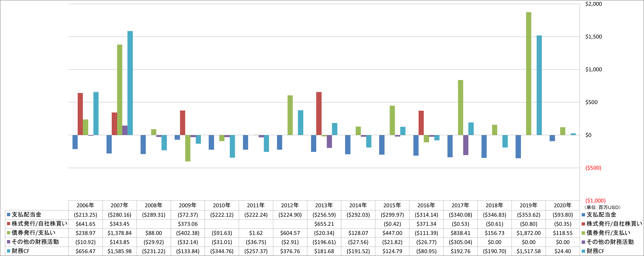Click the $1,517.58 財務CF cell
644x256 pixels.
pyautogui.click(x=529, y=251)
